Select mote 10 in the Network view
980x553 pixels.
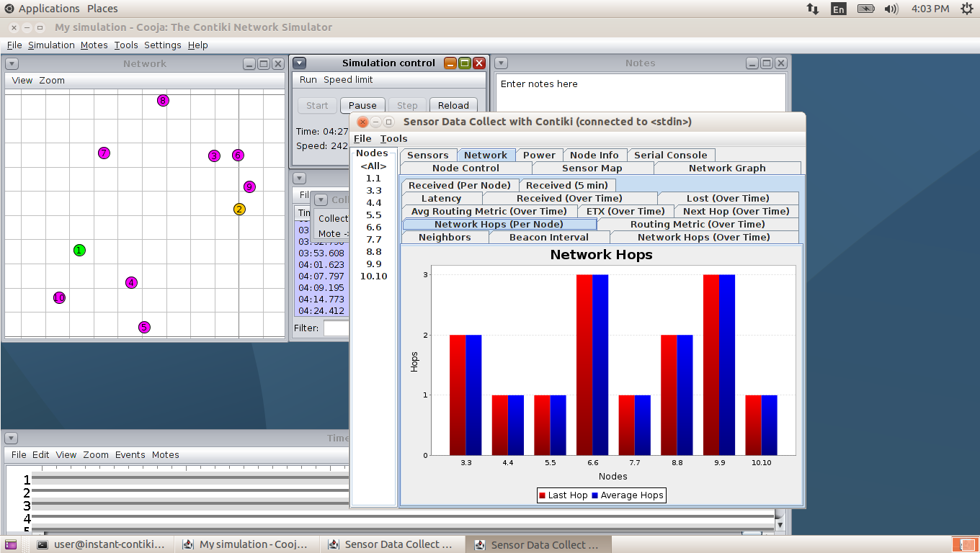point(59,297)
